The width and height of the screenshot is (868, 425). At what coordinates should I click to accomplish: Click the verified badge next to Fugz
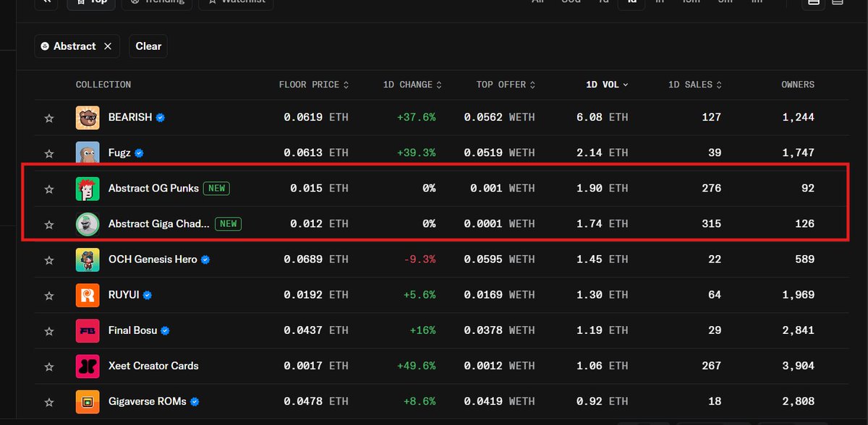tap(139, 153)
